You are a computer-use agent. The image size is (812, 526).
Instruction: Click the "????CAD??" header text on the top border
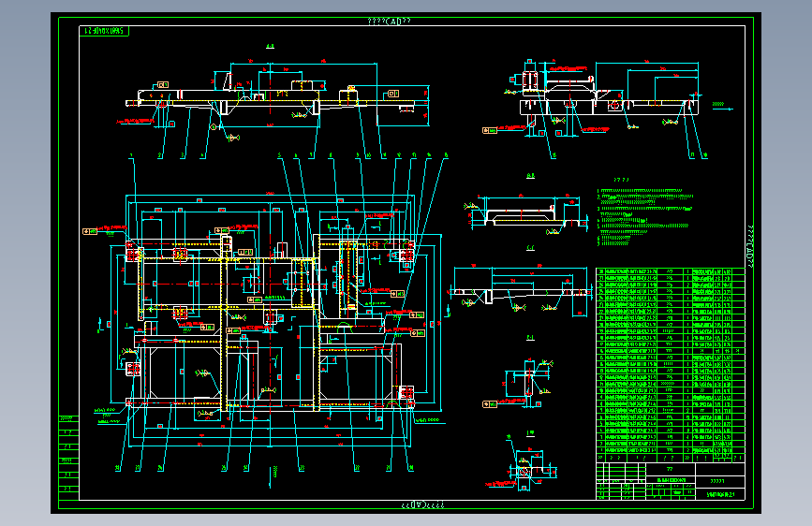click(389, 22)
